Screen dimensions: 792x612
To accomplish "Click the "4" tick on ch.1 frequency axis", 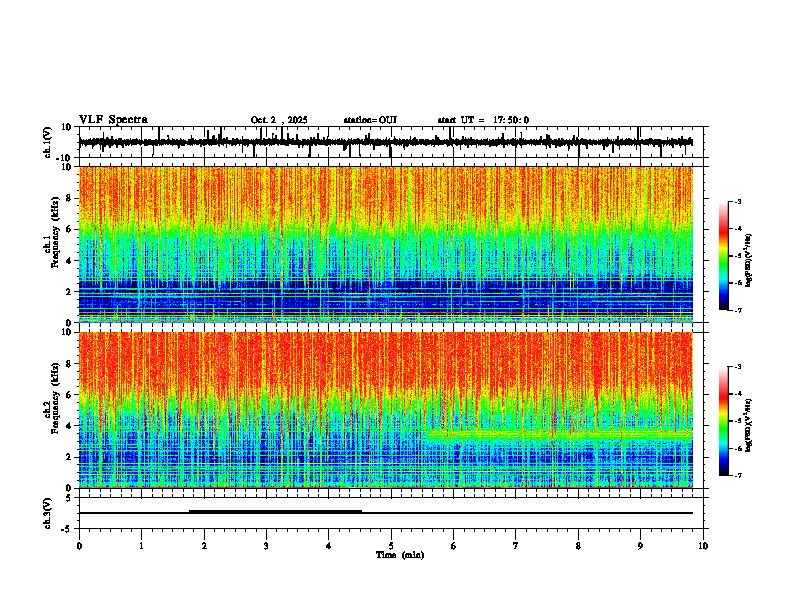I will 70,261.
